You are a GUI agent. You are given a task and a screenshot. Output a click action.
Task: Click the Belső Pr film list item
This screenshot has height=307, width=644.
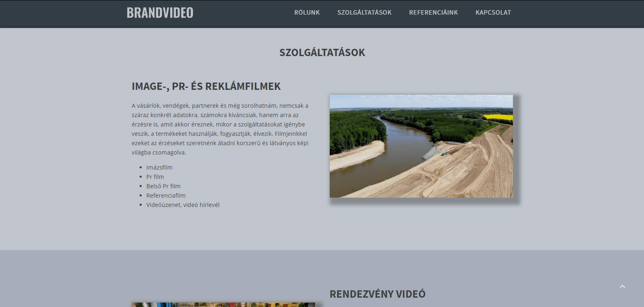[x=163, y=186]
